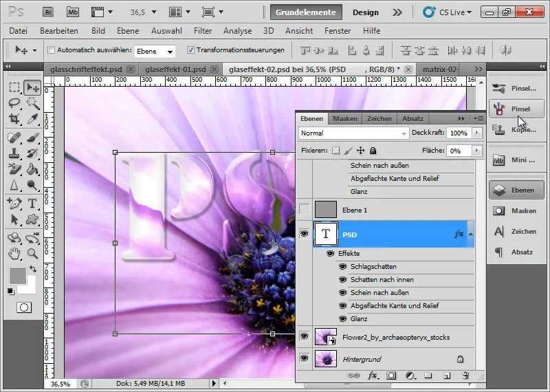Link layers icon in Layers panel
The height and width of the screenshot is (392, 550).
(353, 375)
